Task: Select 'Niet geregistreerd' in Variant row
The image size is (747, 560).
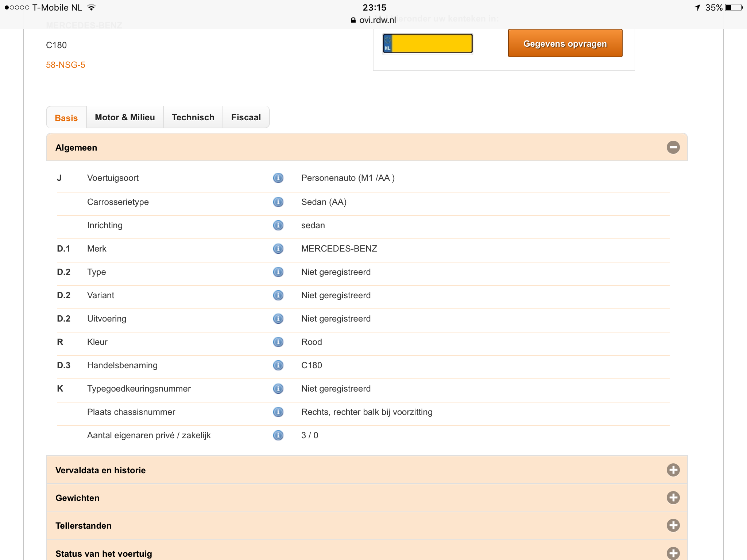Action: coord(336,295)
